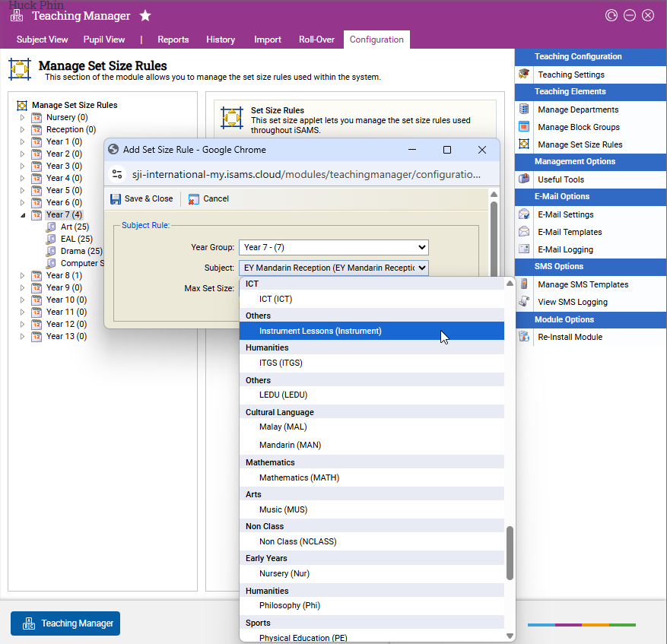This screenshot has width=667, height=644.
Task: Click the Re-Install Module icon
Action: click(524, 337)
